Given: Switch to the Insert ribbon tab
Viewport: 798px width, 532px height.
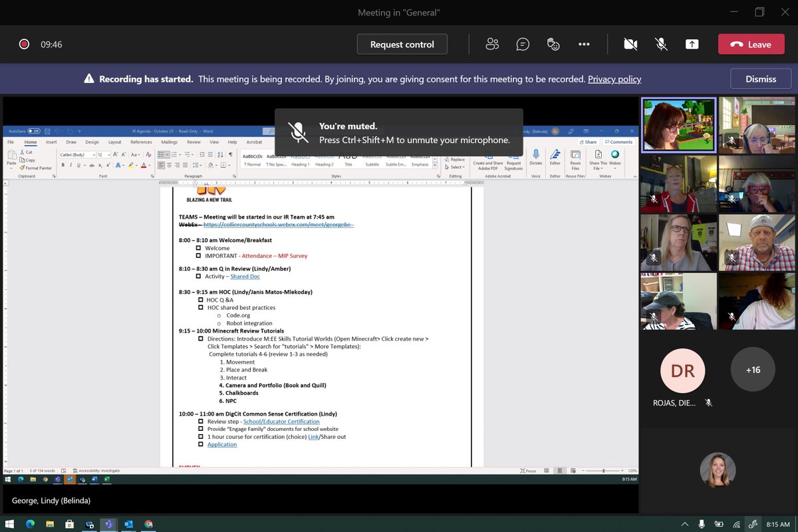Looking at the screenshot, I should click(x=51, y=142).
